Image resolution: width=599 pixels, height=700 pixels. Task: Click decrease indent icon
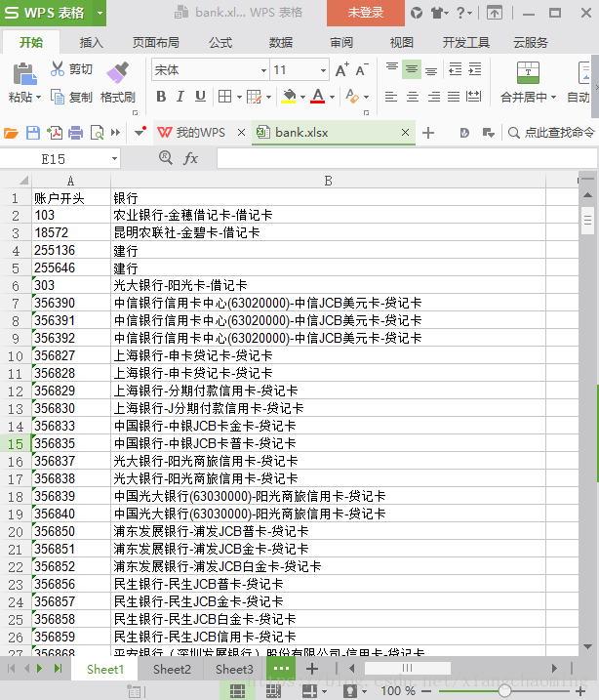click(x=455, y=70)
